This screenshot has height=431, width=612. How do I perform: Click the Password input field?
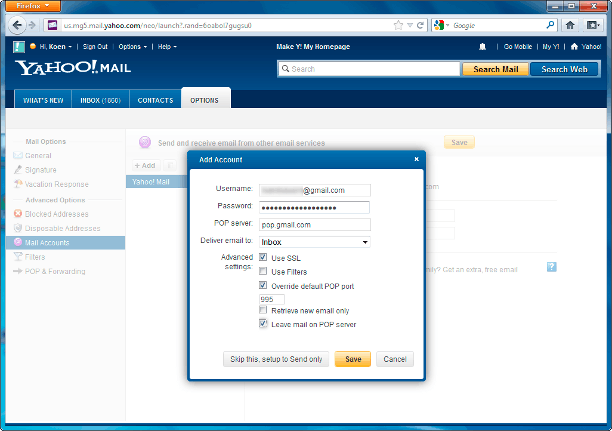pos(314,208)
